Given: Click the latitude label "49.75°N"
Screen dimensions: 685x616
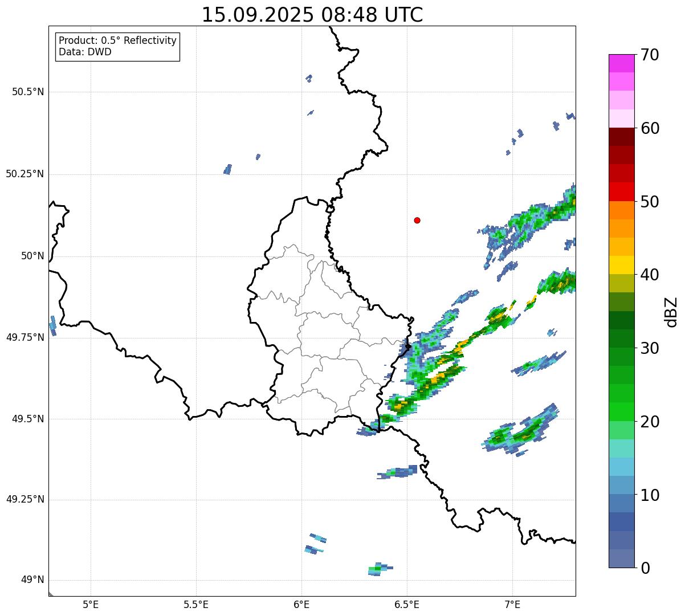Looking at the screenshot, I should (25, 337).
